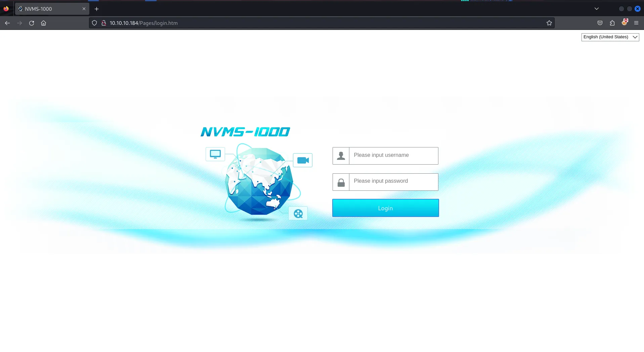The image size is (644, 352).
Task: Go forward to the next page
Action: click(19, 23)
